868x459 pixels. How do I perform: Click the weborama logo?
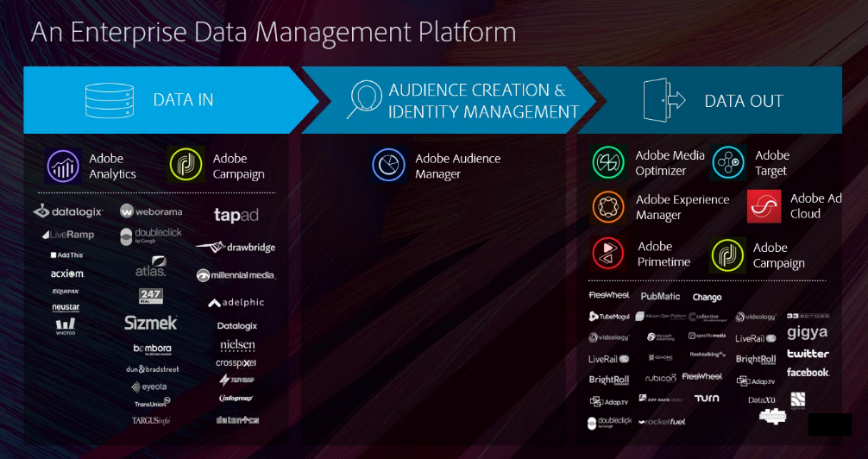[151, 211]
